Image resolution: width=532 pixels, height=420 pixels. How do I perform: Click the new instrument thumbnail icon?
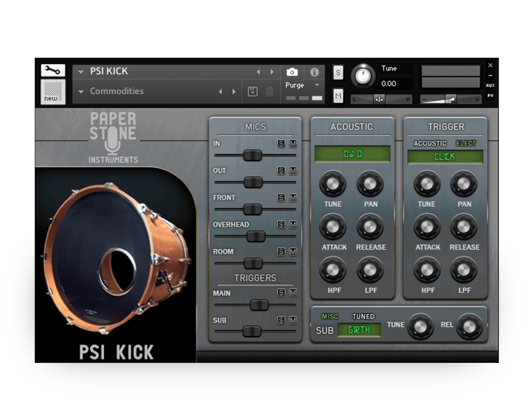coord(53,92)
